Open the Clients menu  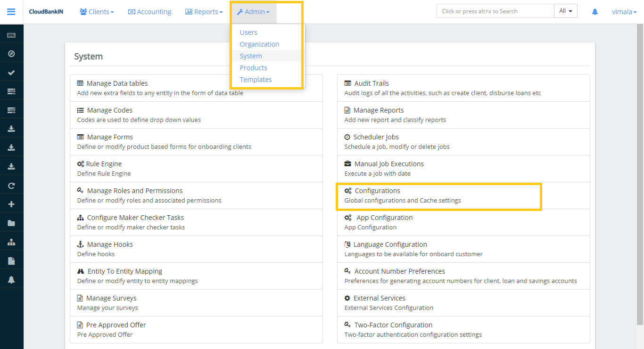point(97,12)
